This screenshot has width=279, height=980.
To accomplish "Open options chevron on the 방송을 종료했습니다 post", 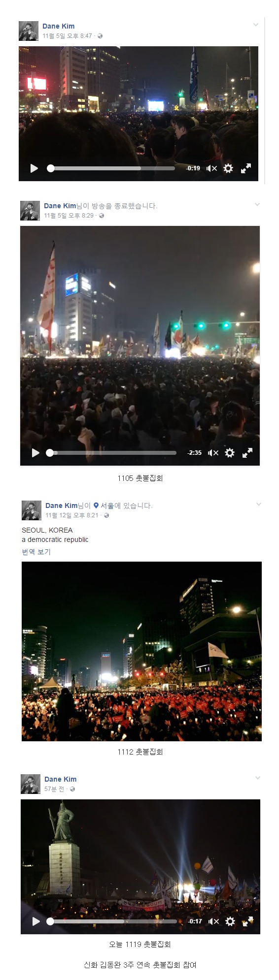I will point(257,204).
